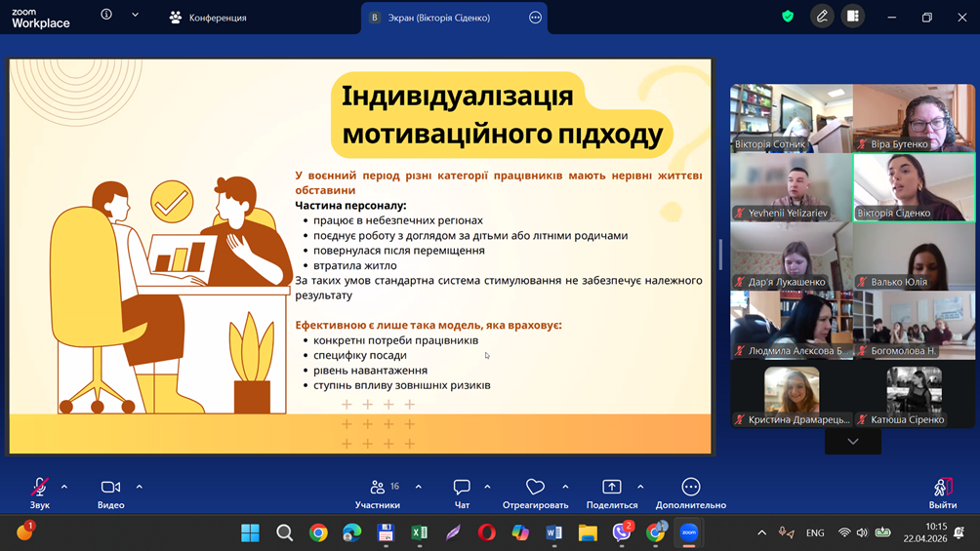Open shared screen options ellipsis button
Viewport: 980px width, 551px height.
(535, 18)
